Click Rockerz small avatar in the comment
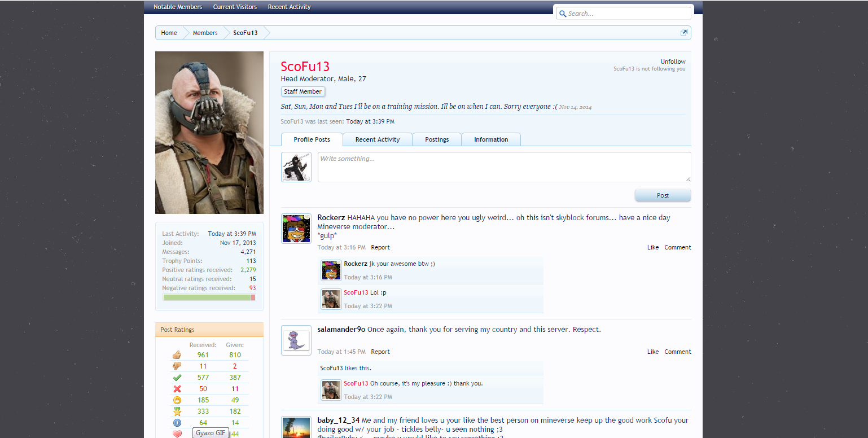Screen dimensions: 868x438 click(331, 270)
